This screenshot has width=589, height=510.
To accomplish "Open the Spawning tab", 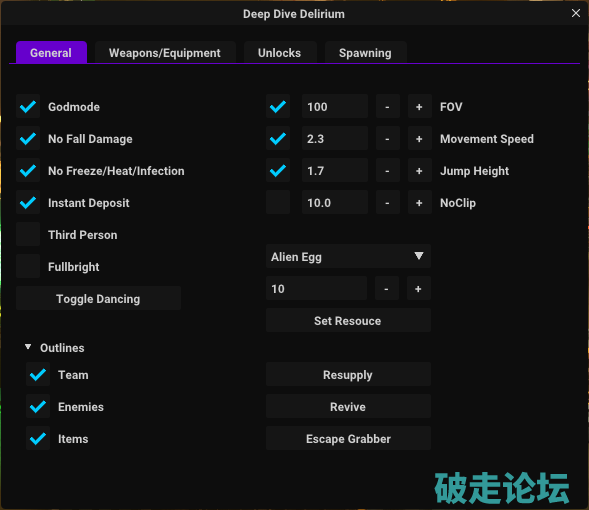I will (x=365, y=53).
